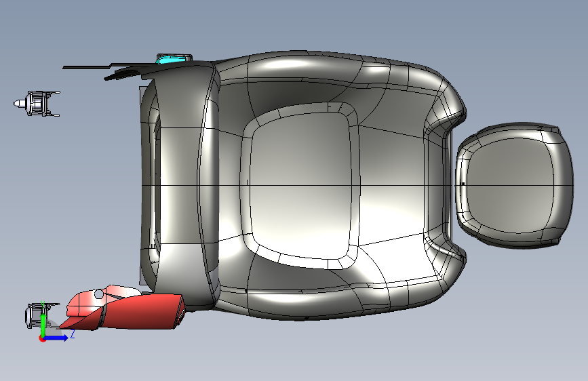Select the cyan buckle component
The width and height of the screenshot is (588, 381).
(x=172, y=59)
